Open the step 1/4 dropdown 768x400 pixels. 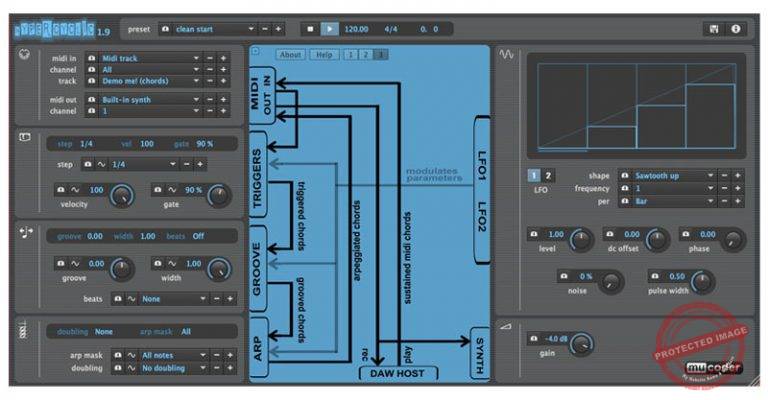tap(143, 165)
